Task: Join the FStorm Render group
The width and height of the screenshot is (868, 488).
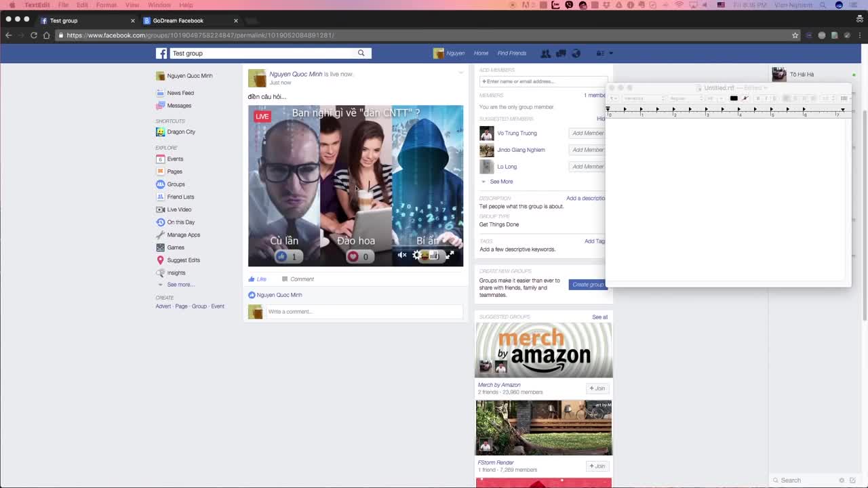Action: click(x=597, y=466)
